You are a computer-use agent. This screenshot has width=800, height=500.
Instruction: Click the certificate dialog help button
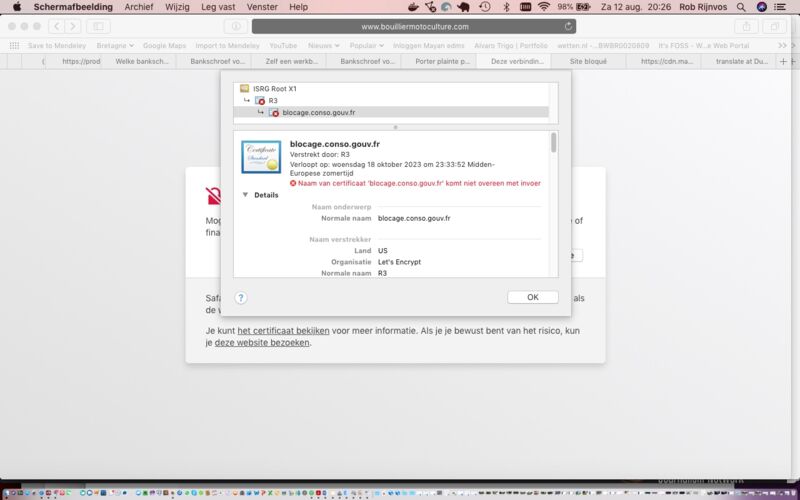241,298
